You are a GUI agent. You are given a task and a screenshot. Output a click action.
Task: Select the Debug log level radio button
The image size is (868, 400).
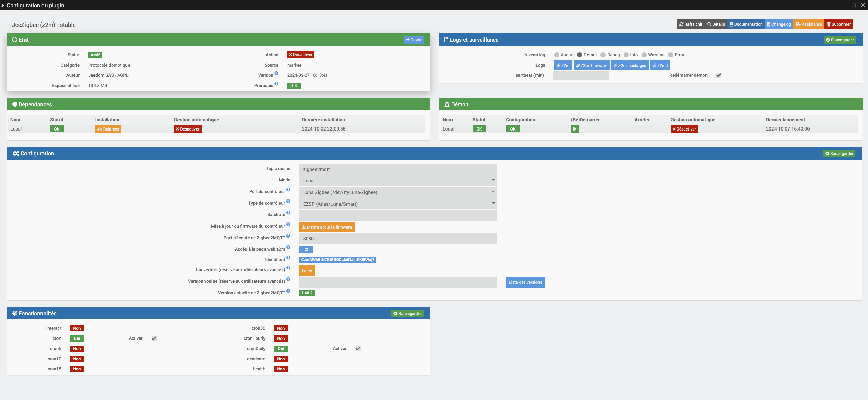(x=603, y=55)
